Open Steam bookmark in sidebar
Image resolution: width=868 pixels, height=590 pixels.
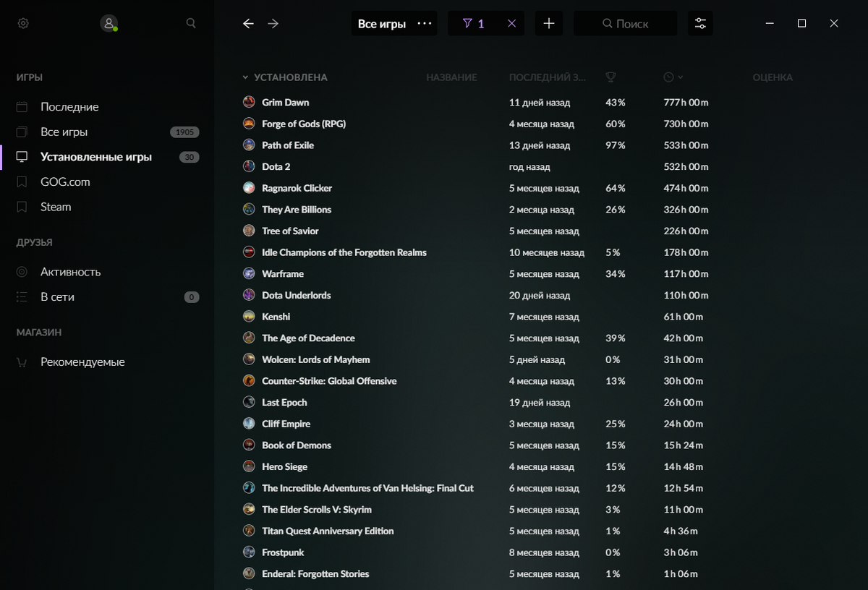point(56,207)
